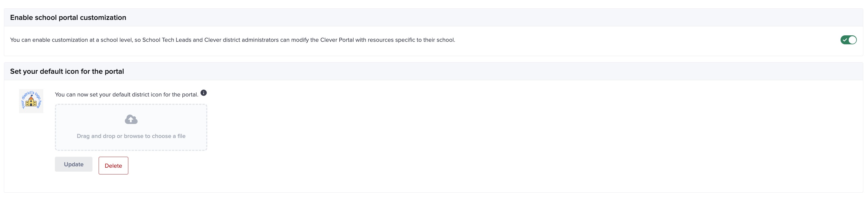
Task: Click the checkmark inside the green toggle
Action: (x=845, y=40)
